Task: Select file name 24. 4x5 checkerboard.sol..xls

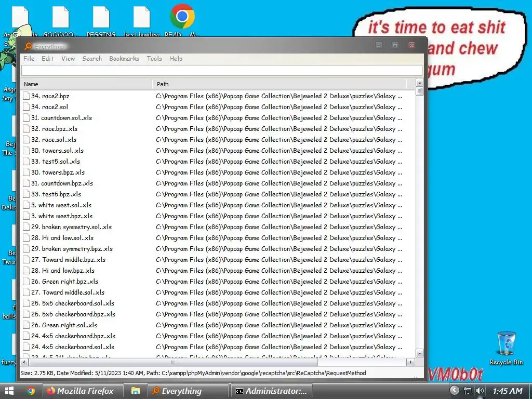Action: [x=73, y=347]
